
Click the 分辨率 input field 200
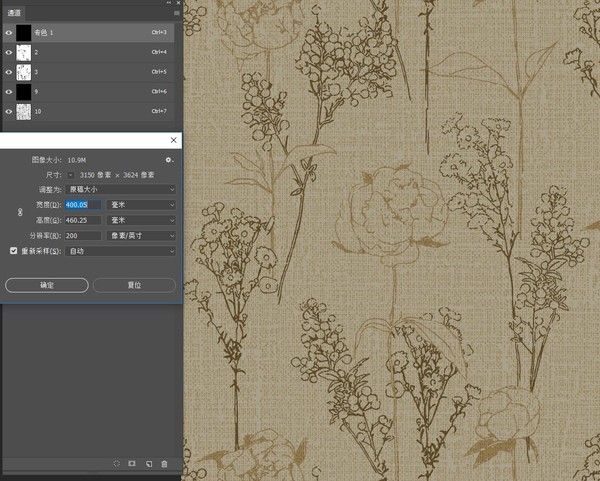83,236
